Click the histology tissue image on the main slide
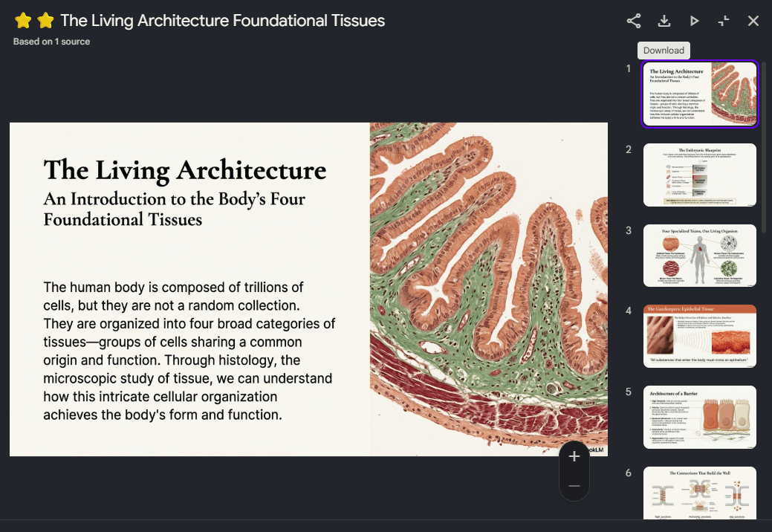Screen dimensions: 772x532 [x=488, y=288]
